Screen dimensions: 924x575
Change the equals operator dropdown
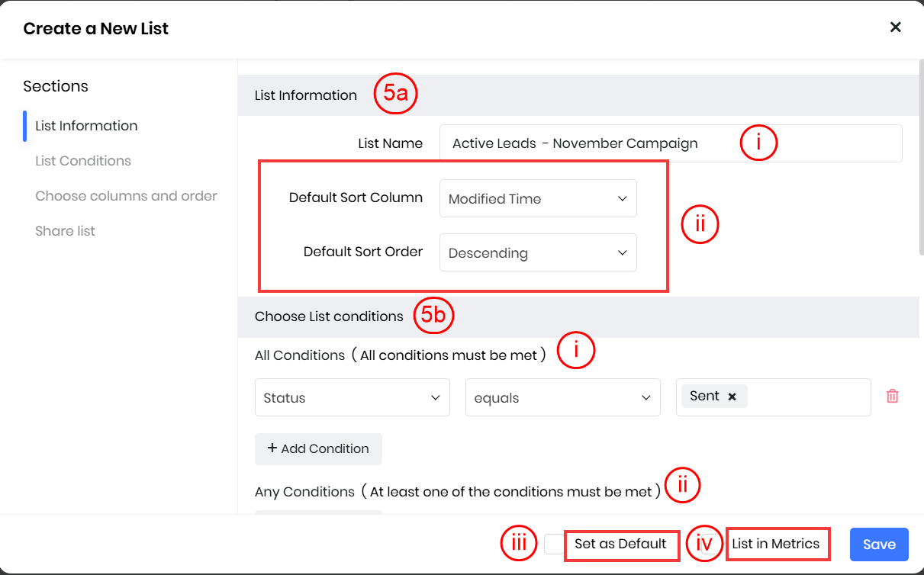pyautogui.click(x=562, y=398)
